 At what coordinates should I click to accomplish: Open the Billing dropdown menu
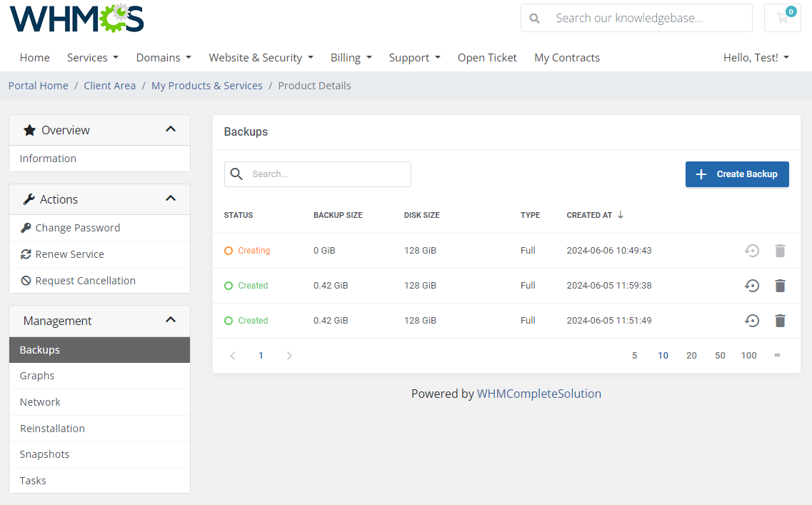coord(351,57)
